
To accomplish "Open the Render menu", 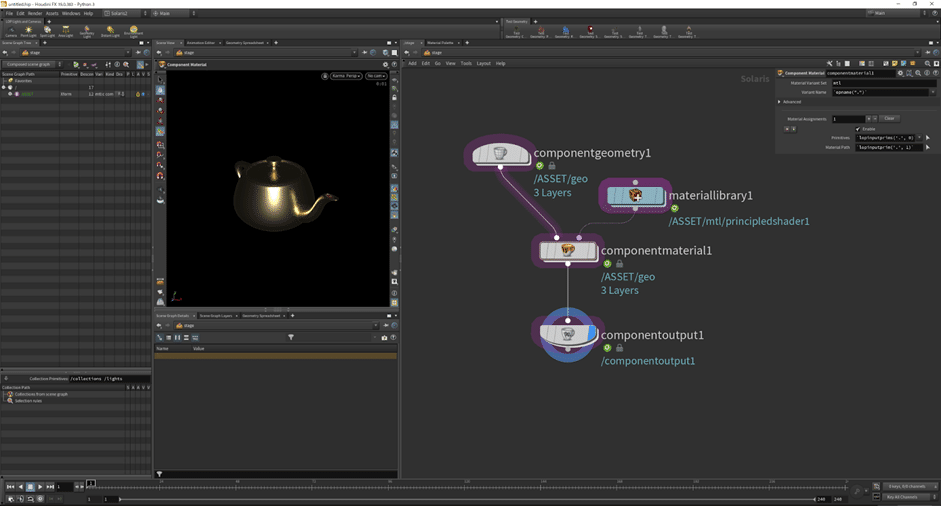I will coord(35,14).
